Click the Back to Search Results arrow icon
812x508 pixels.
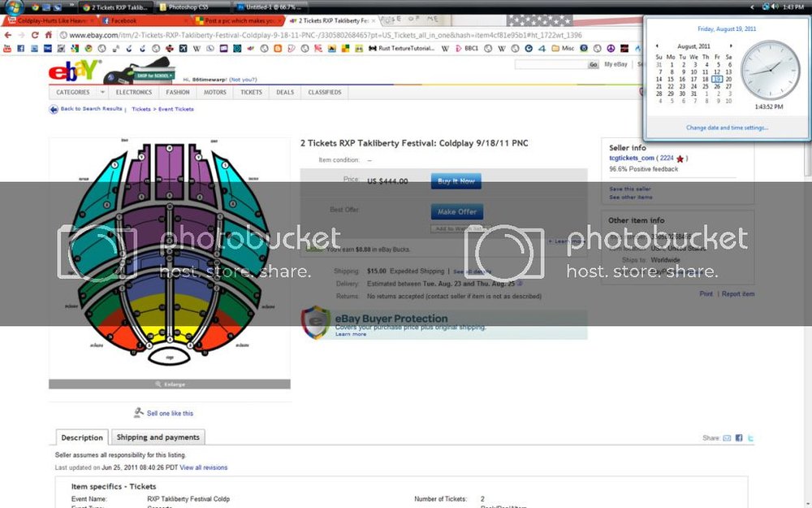pyautogui.click(x=54, y=110)
